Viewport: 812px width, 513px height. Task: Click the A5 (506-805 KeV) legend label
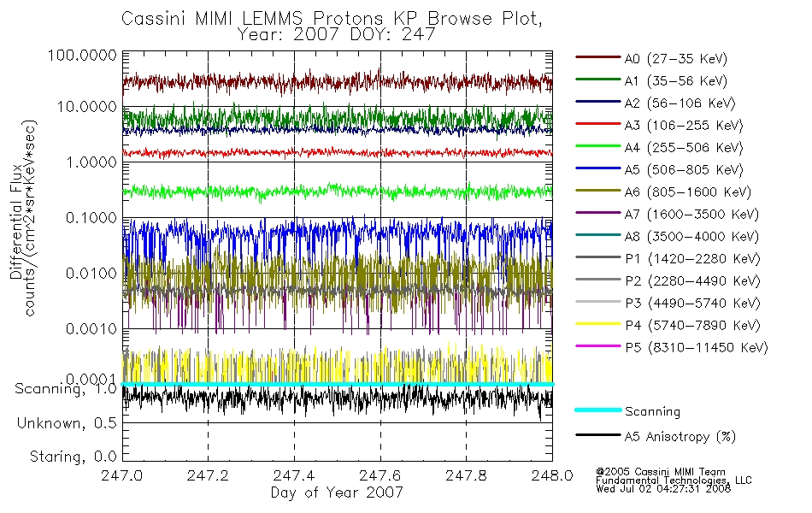[684, 170]
